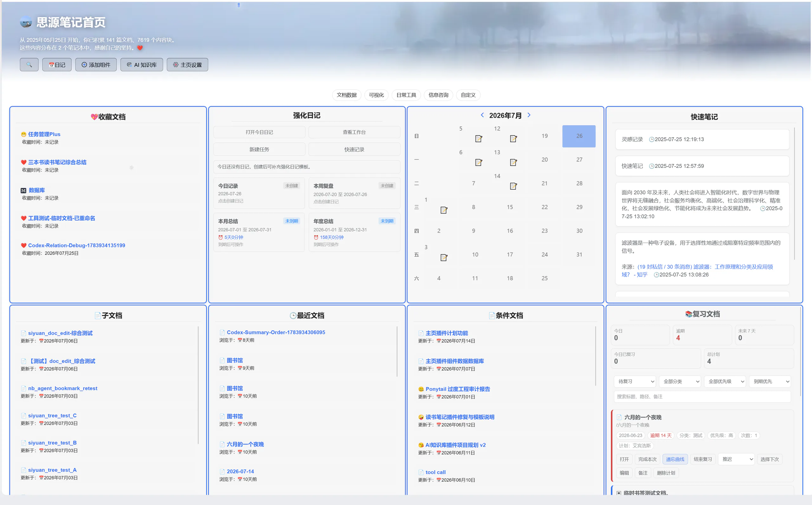Image resolution: width=812 pixels, height=505 pixels.
Task: Expand the 全部优先级 priority dropdown
Action: [x=725, y=382]
